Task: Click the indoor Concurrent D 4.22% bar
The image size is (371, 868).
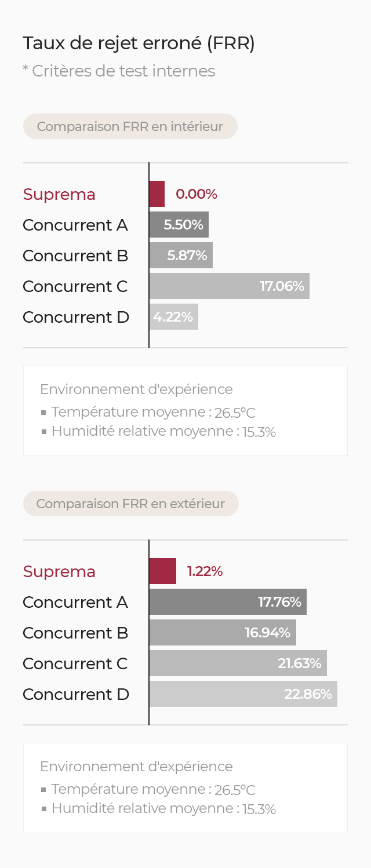Action: pyautogui.click(x=174, y=317)
